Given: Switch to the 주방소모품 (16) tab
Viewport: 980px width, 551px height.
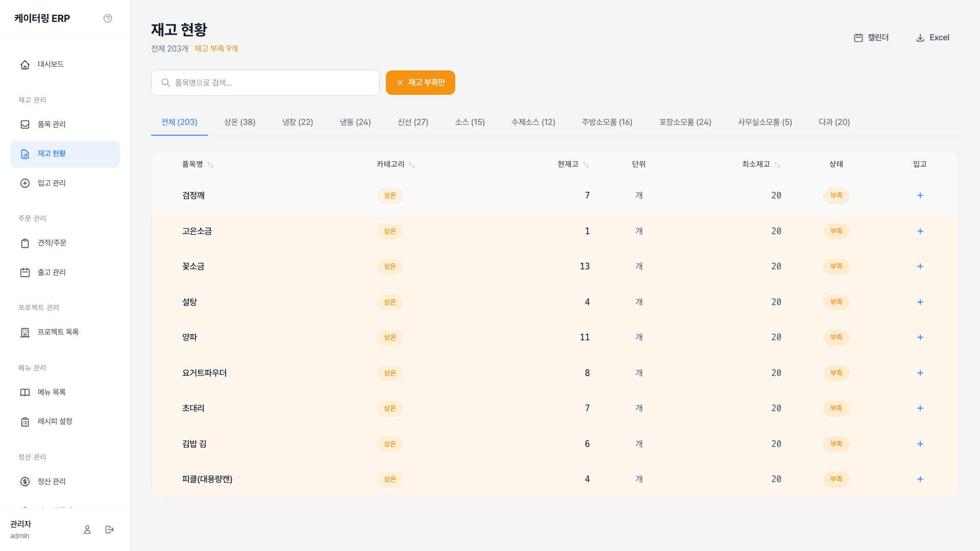Looking at the screenshot, I should [607, 122].
